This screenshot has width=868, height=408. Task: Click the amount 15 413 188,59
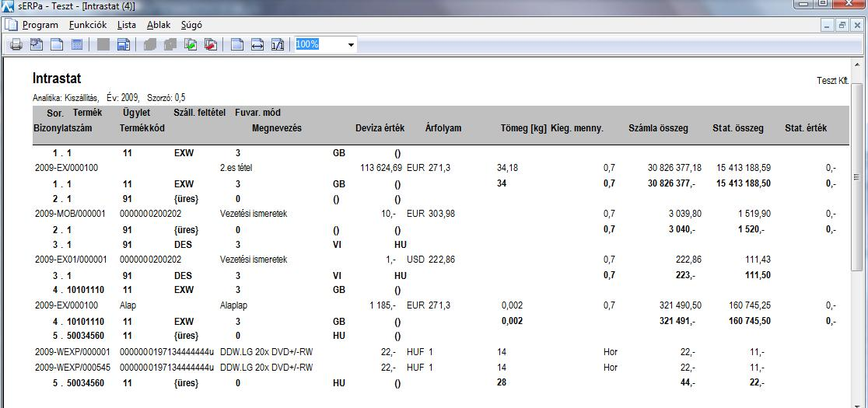pos(743,168)
